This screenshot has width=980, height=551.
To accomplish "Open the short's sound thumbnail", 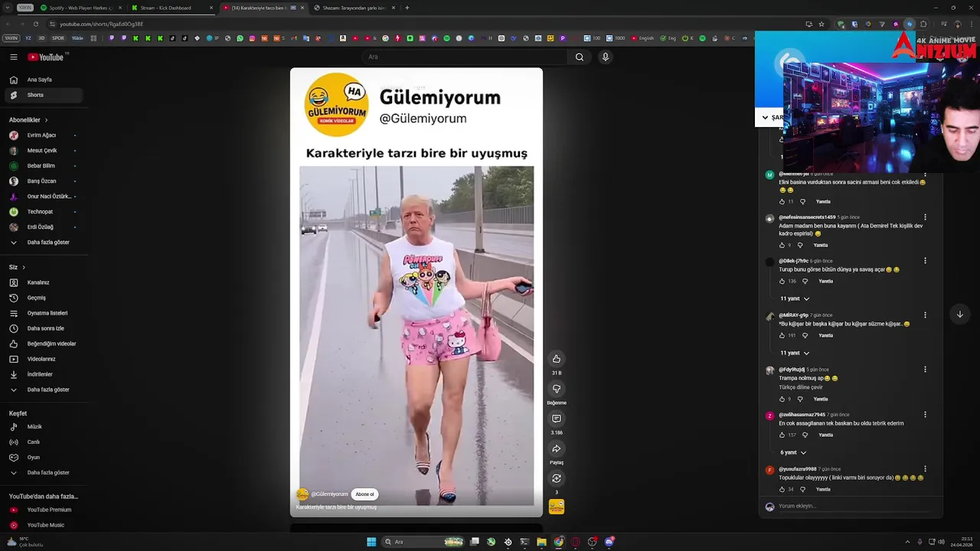I will [x=557, y=507].
